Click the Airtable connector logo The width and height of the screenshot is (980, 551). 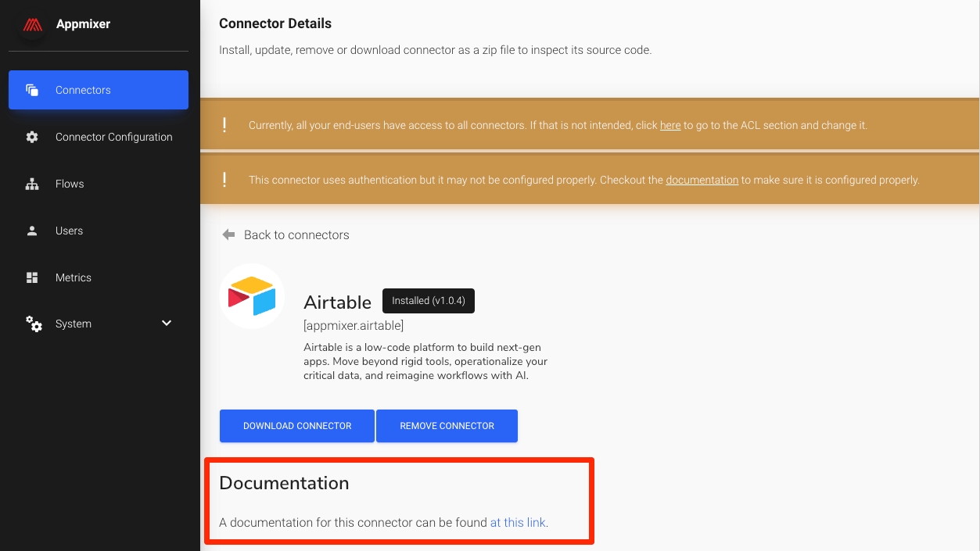point(252,296)
